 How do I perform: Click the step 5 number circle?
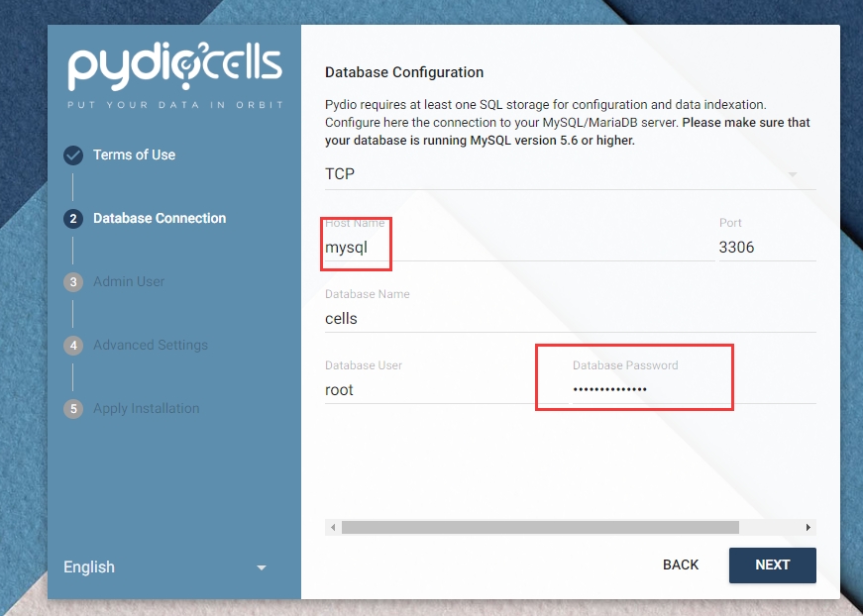[x=73, y=409]
